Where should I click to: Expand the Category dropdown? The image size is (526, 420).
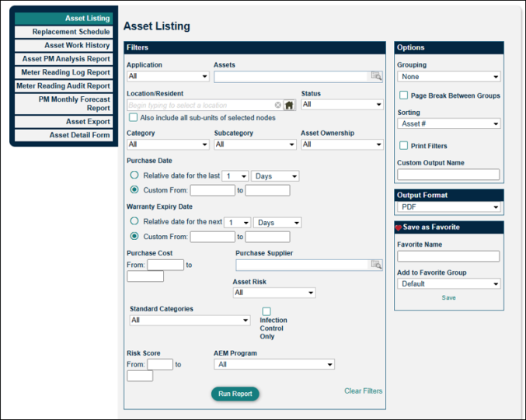pos(168,144)
